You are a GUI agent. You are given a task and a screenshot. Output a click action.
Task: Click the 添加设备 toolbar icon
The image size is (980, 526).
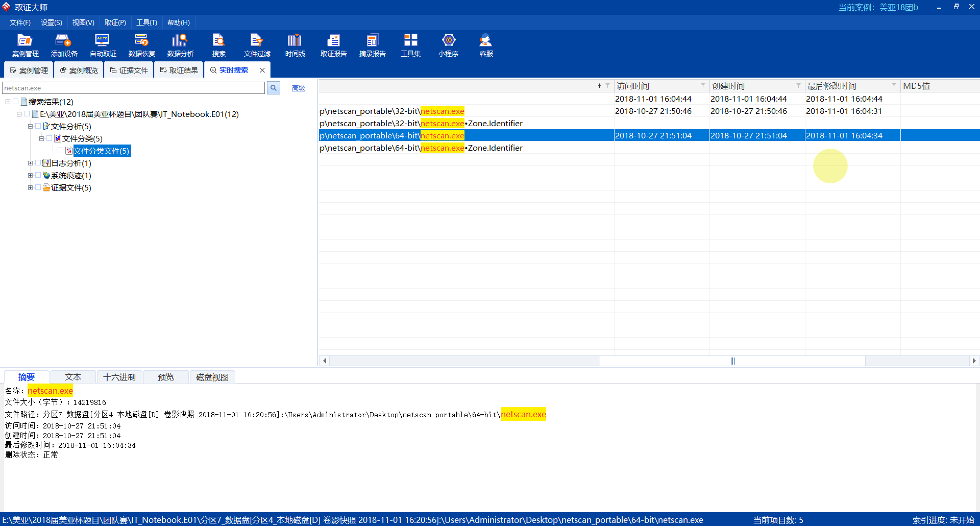64,45
